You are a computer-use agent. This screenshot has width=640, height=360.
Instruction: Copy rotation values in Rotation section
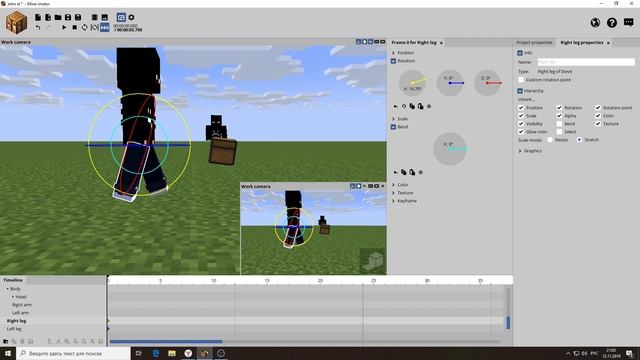click(412, 106)
